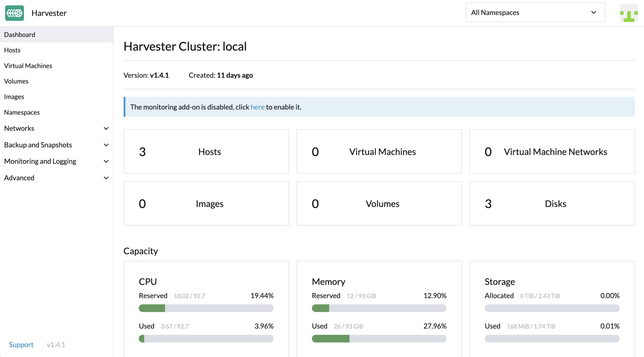Image resolution: width=644 pixels, height=357 pixels.
Task: Click the '168 MiB / 1.74 TiB' storage figure
Action: point(531,327)
